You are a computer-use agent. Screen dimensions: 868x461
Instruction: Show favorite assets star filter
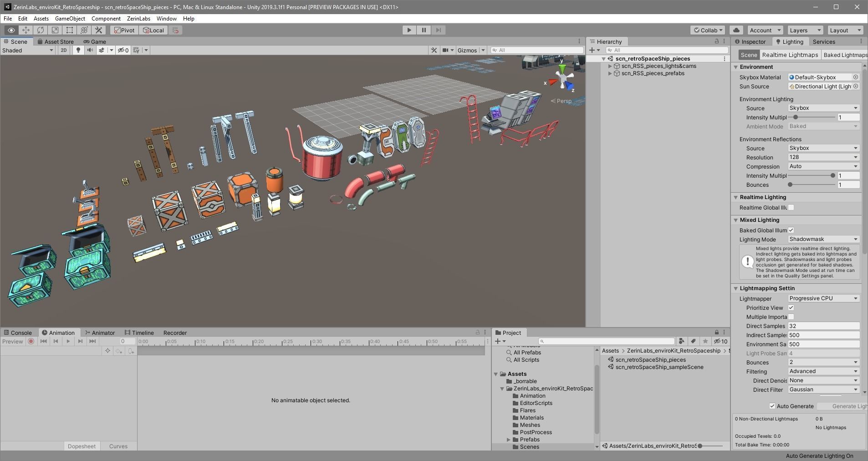[x=705, y=341]
